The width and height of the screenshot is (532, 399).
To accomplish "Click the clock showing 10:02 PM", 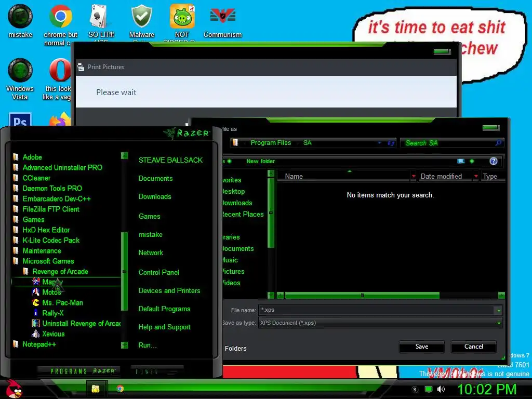I will (487, 389).
